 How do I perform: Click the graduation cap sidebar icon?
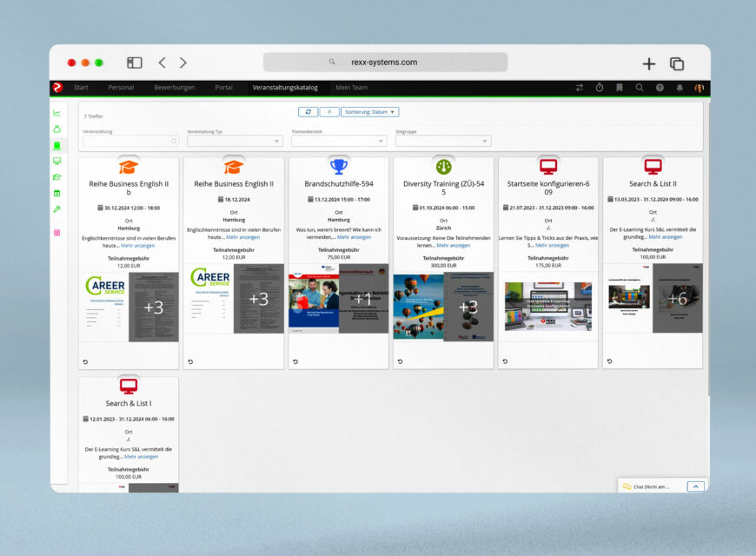pos(57,177)
